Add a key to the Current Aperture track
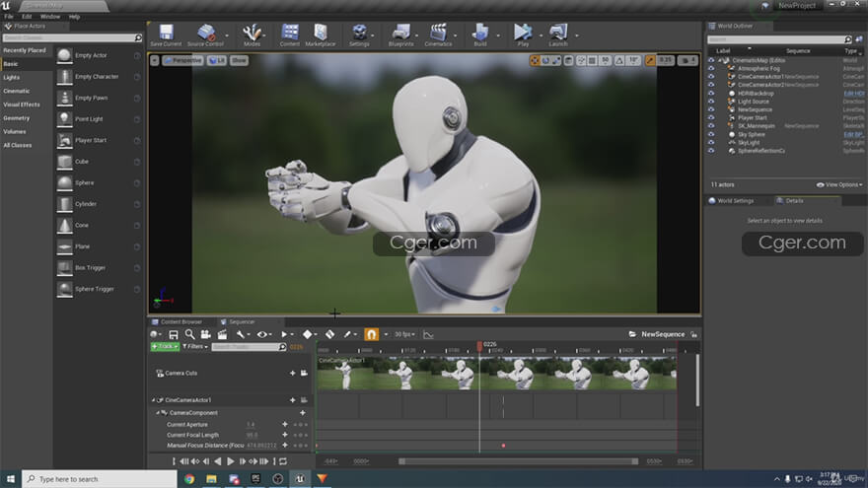The height and width of the screenshot is (488, 868). click(285, 424)
